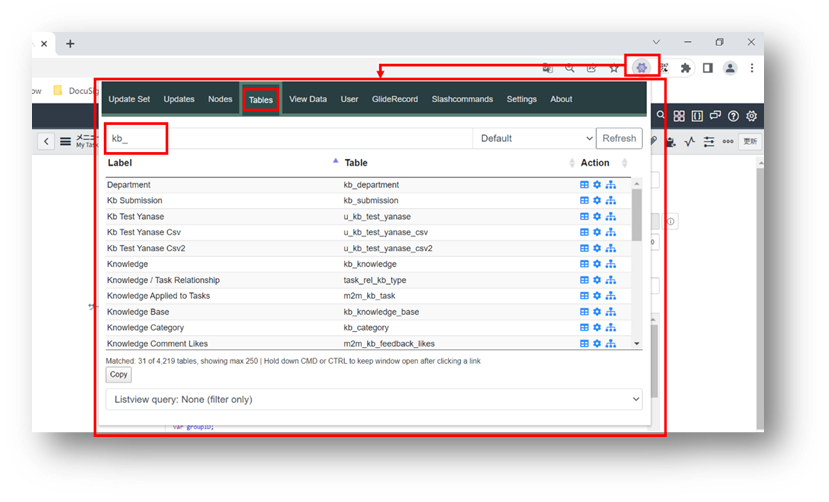This screenshot has height=502, width=829.
Task: Open the Slashcommands tab
Action: 462,99
